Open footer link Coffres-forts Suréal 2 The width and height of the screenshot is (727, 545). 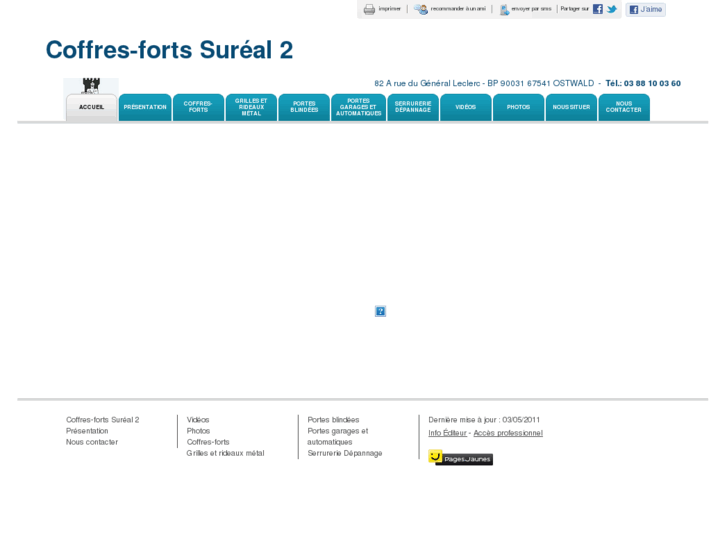click(102, 420)
